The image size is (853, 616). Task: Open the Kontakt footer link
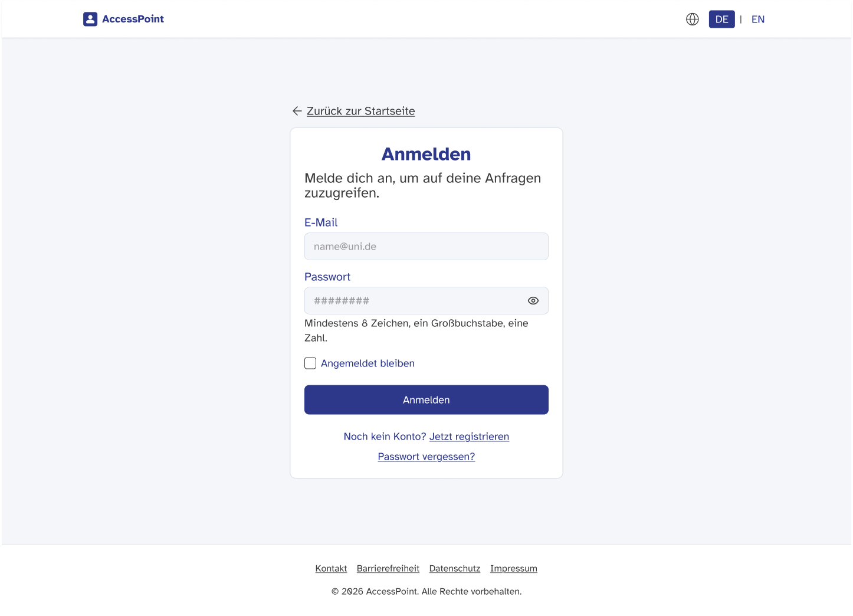331,569
